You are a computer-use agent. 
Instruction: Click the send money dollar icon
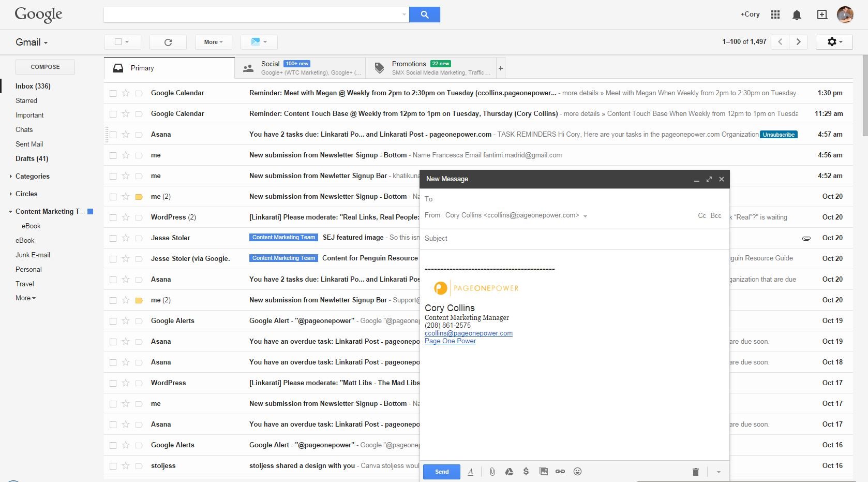526,472
